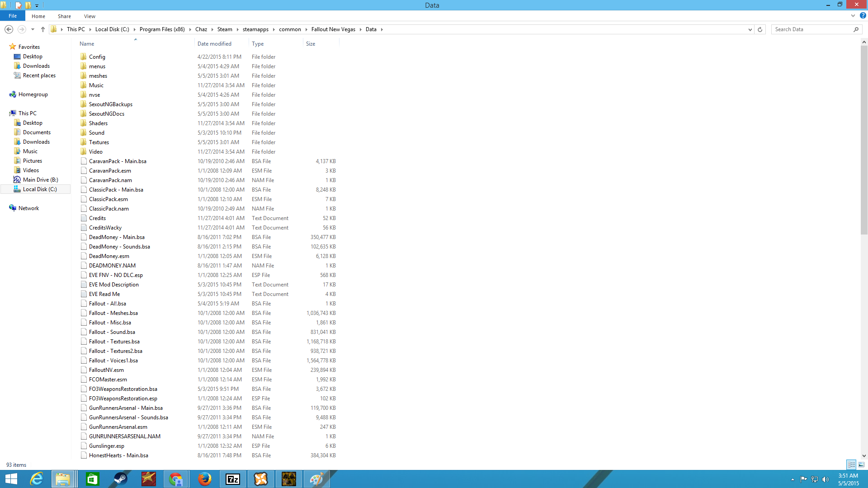The width and height of the screenshot is (868, 488).
Task: Select the Textures folder icon
Action: [84, 142]
